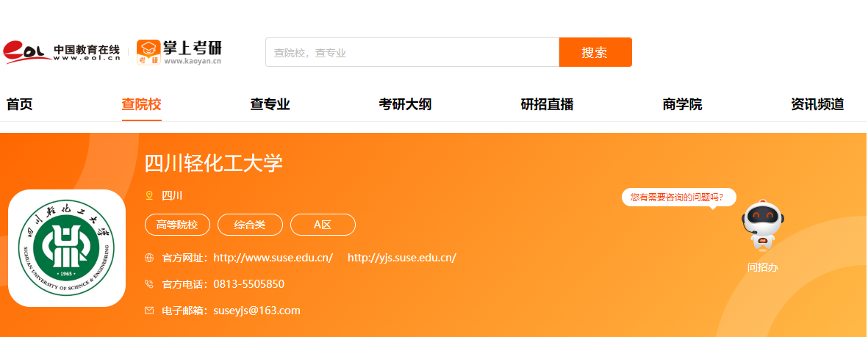Open the 查专业 navigation tab
868x337 pixels.
[x=270, y=104]
